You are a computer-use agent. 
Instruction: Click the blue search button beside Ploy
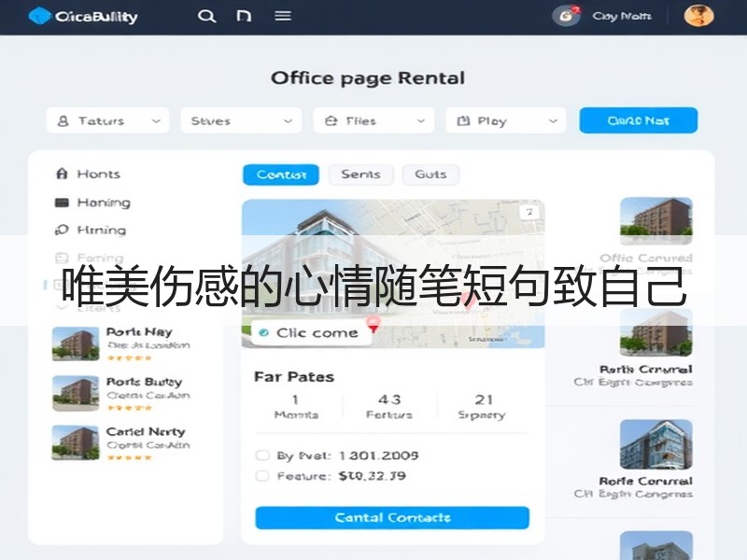[639, 120]
